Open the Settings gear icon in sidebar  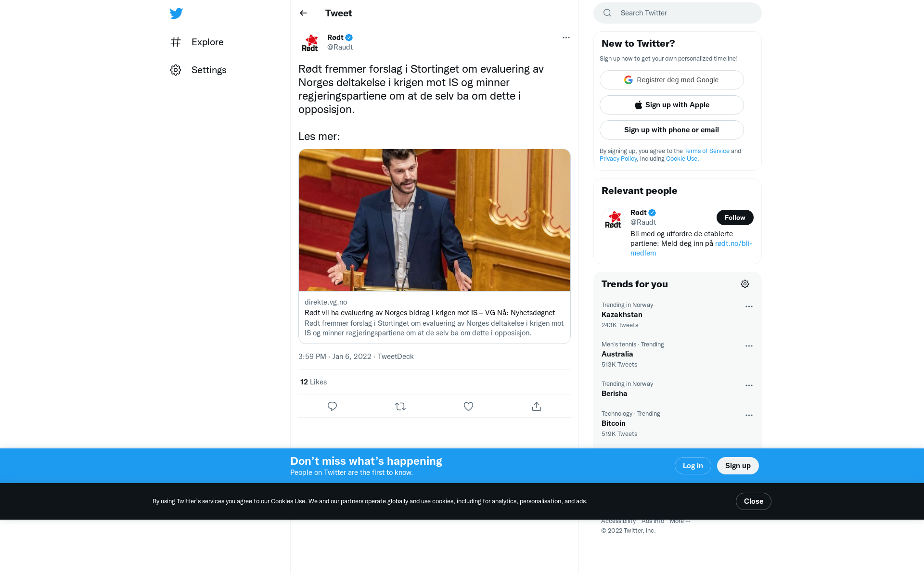(176, 70)
